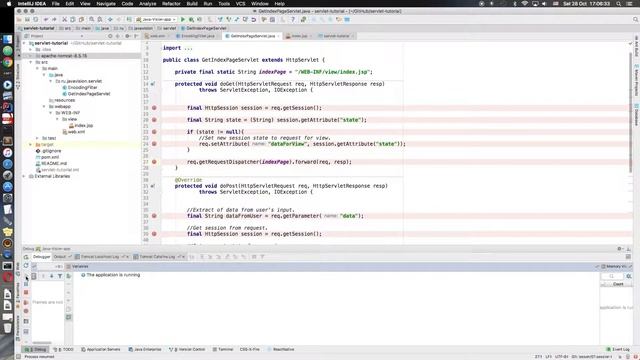Click the Mute Breakpoints icon in Debug sidebar

pos(26,311)
